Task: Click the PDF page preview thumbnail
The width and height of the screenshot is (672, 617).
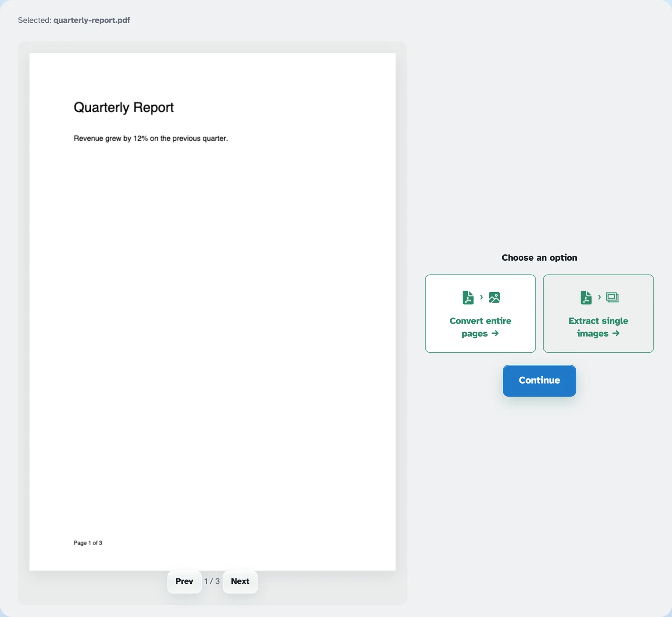Action: click(x=213, y=311)
